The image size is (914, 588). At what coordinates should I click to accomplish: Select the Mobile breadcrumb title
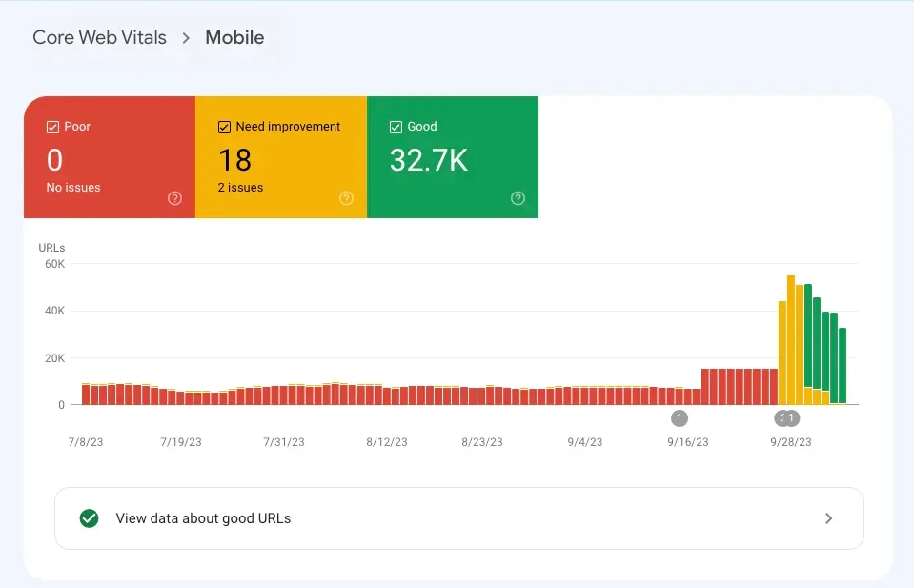(x=234, y=38)
